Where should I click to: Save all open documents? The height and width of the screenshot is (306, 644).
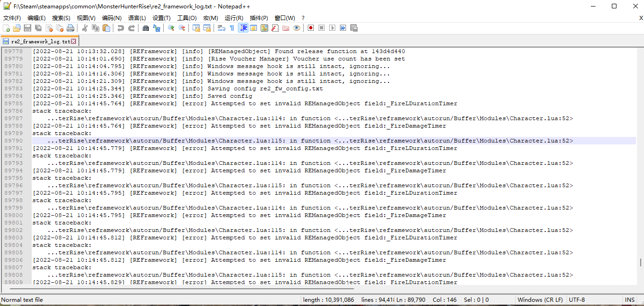coord(38,28)
